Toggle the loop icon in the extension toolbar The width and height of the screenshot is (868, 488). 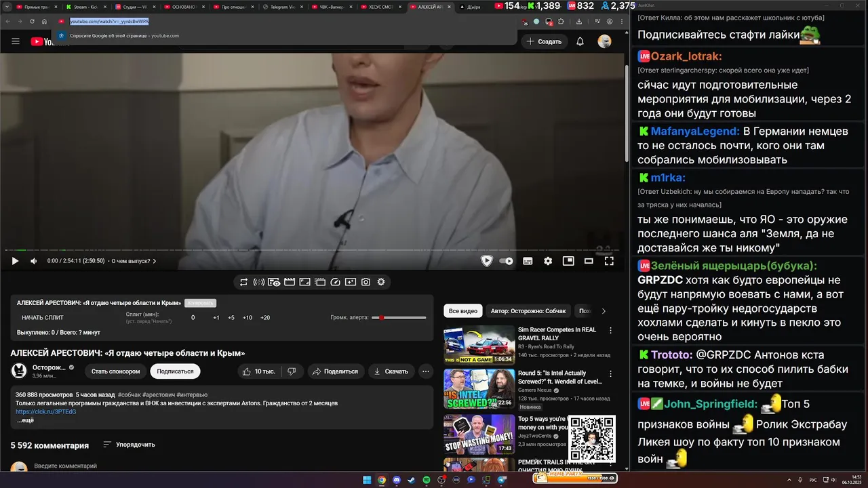click(x=244, y=282)
